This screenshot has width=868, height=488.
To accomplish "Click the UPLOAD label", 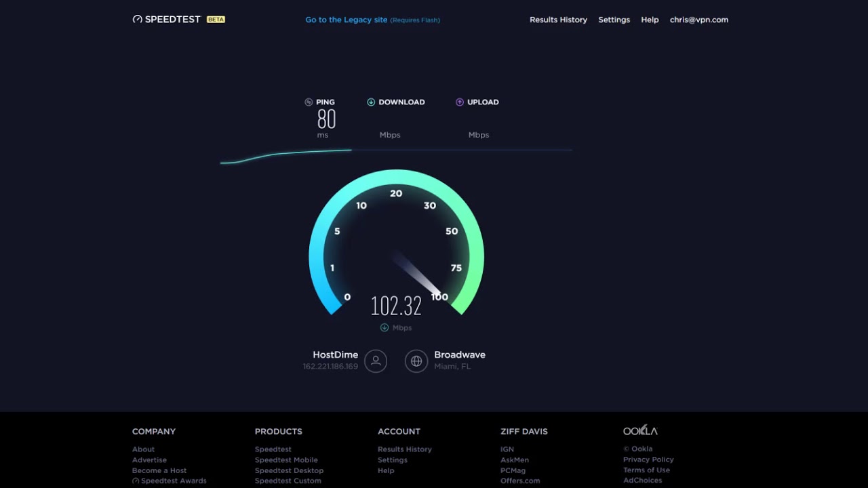I will [x=483, y=102].
